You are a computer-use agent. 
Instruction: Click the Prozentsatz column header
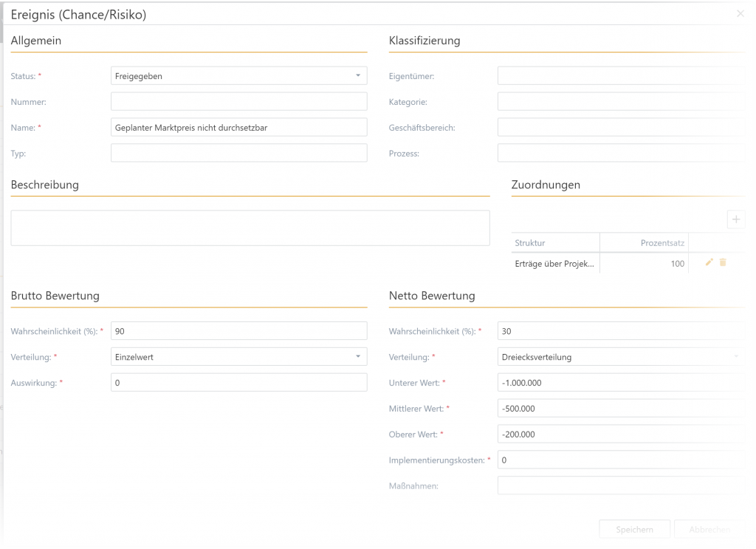coord(643,242)
